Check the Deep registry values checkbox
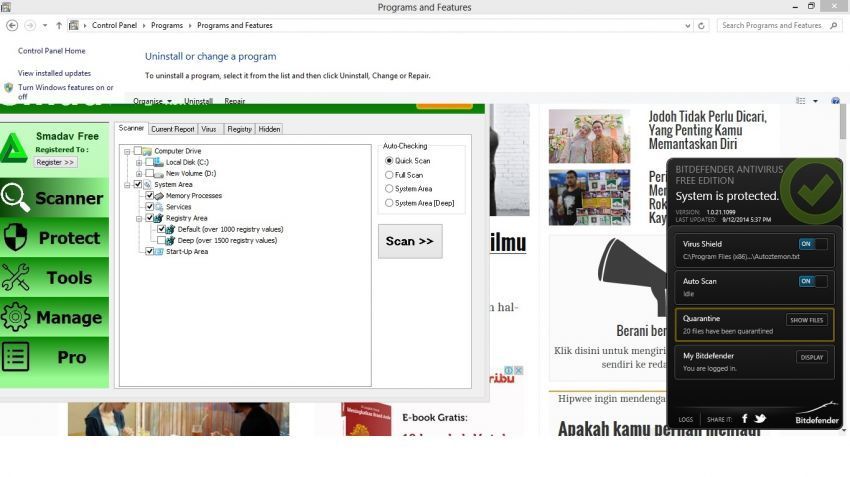The image size is (850, 477). click(161, 240)
